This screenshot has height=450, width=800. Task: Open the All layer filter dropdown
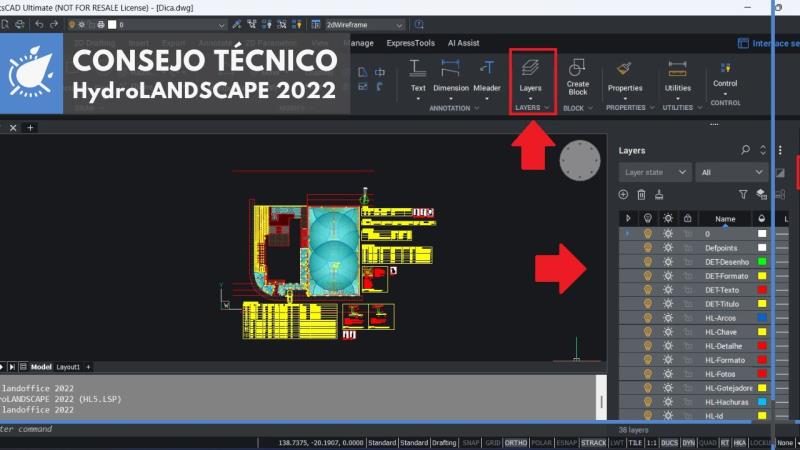731,172
